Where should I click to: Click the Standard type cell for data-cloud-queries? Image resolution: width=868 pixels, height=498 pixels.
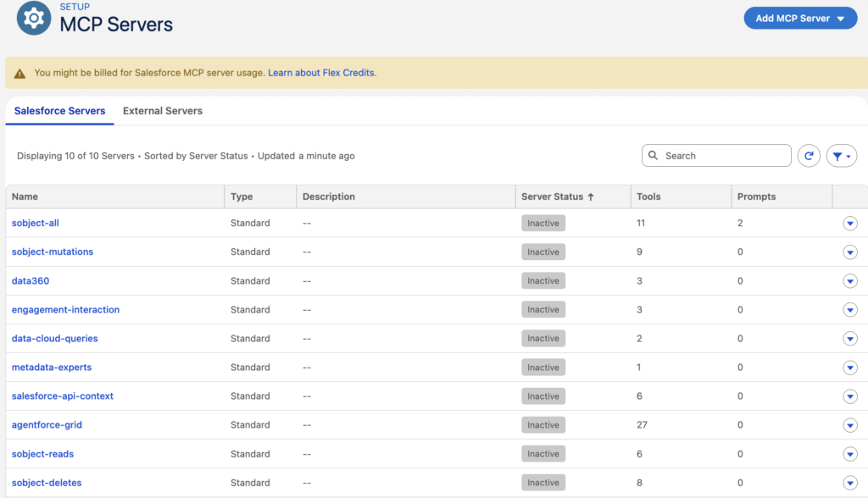point(250,338)
